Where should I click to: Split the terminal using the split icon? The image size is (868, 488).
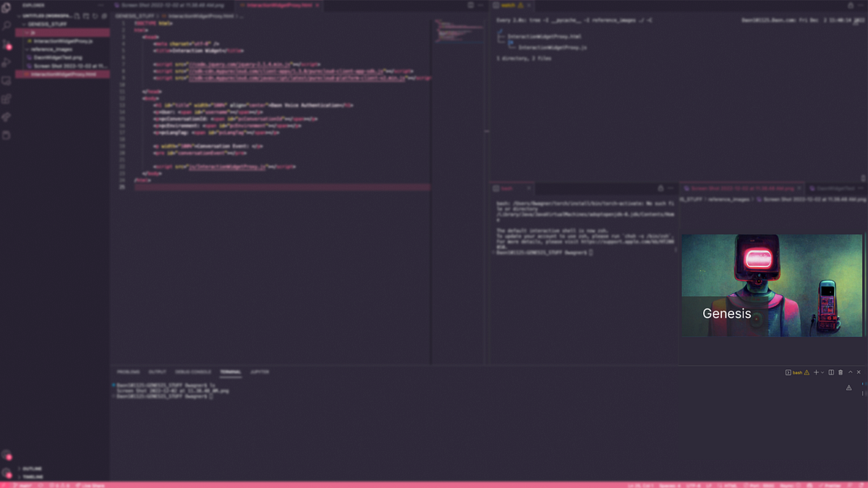832,371
